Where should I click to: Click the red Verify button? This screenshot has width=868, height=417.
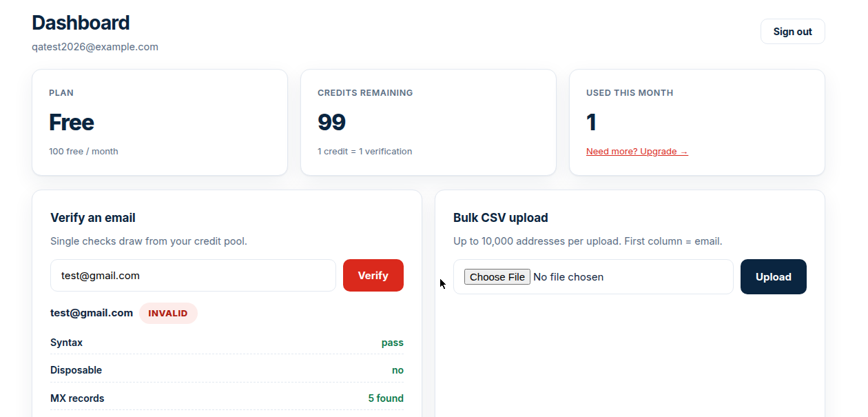click(x=373, y=276)
